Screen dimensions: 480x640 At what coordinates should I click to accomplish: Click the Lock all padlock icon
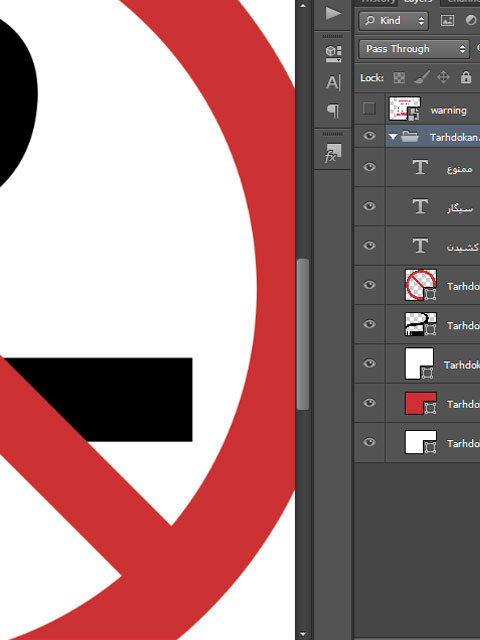coord(466,77)
